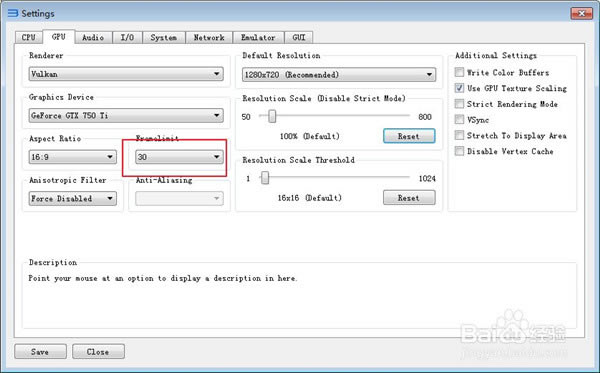Expand the Graphics Device dropdown
The image size is (600, 373).
coord(126,115)
